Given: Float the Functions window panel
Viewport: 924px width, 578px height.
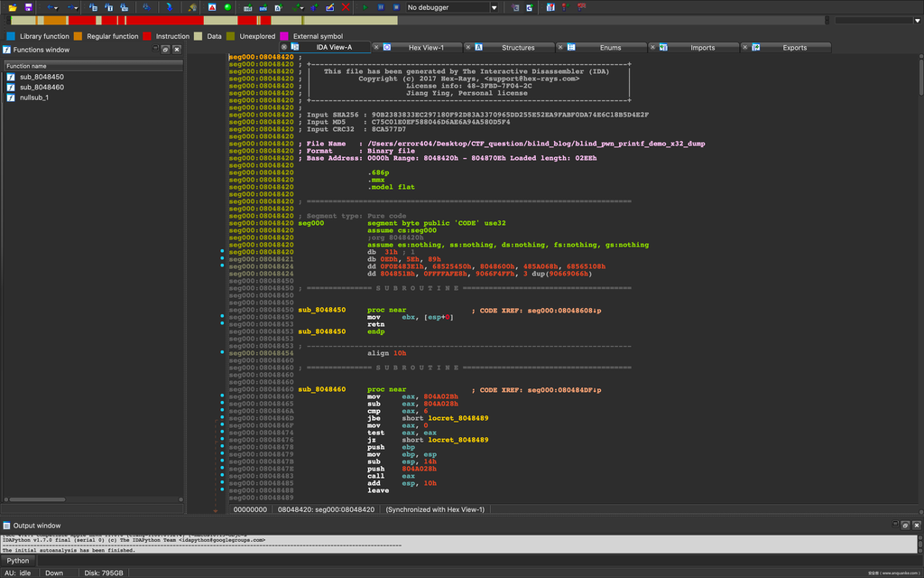Looking at the screenshot, I should pyautogui.click(x=166, y=50).
